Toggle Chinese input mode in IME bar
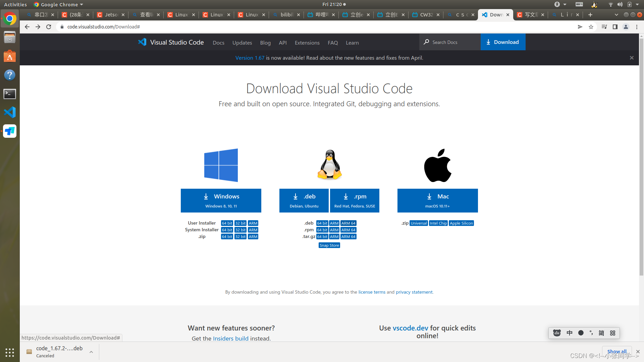644x362 pixels. (x=570, y=333)
